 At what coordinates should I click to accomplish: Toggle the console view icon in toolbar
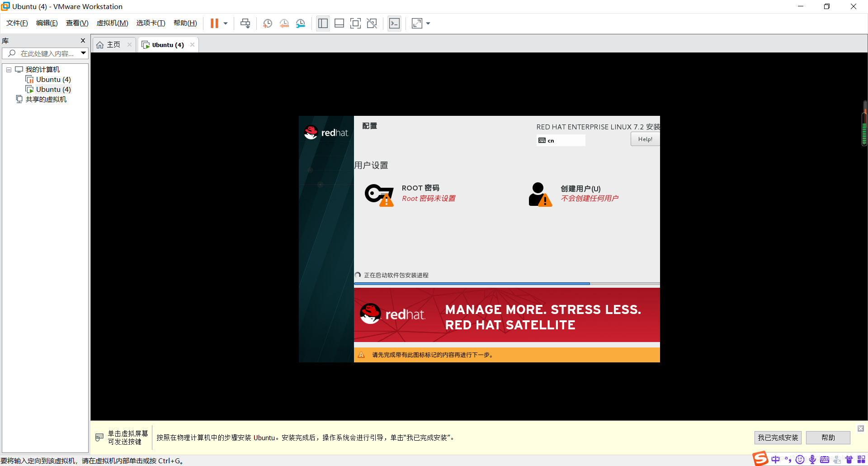click(x=395, y=24)
